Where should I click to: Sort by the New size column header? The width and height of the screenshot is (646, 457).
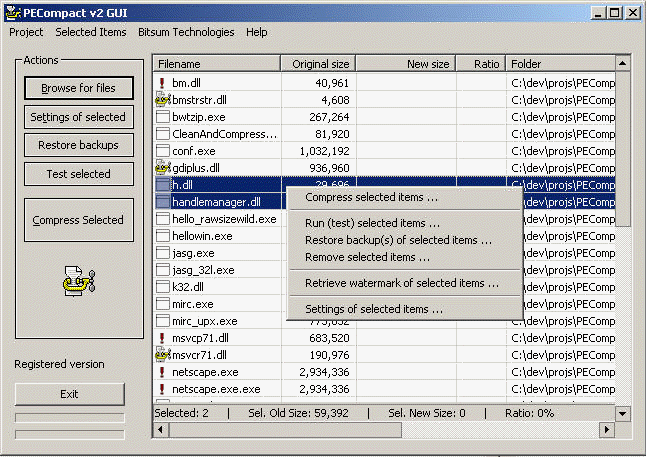click(x=406, y=64)
